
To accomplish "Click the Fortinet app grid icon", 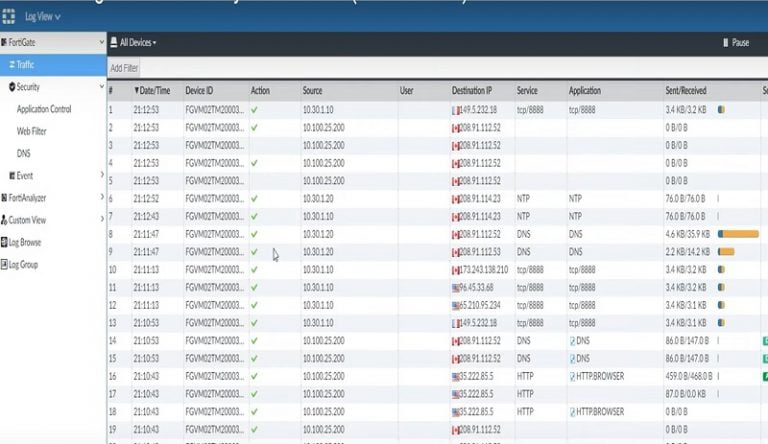I will click(x=9, y=16).
